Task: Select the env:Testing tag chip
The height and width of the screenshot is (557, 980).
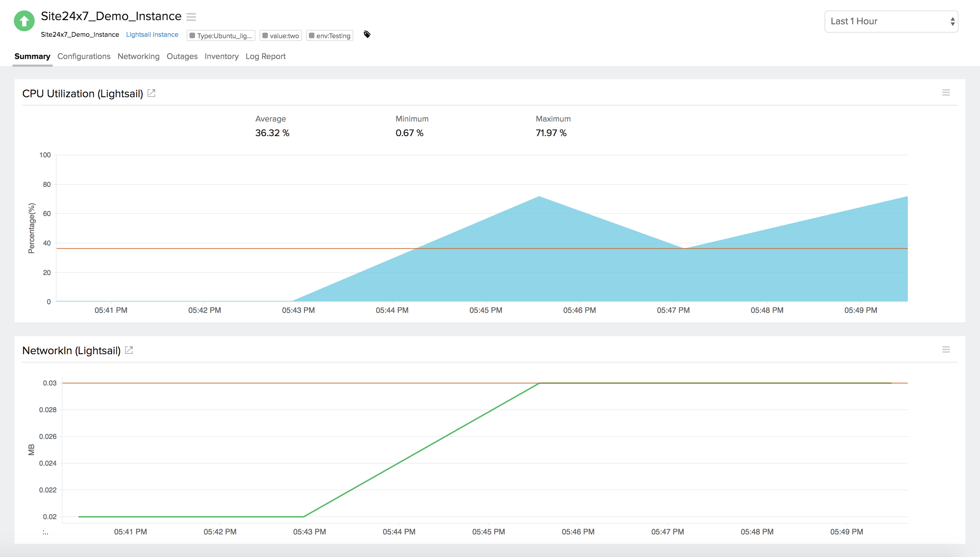Action: coord(329,35)
